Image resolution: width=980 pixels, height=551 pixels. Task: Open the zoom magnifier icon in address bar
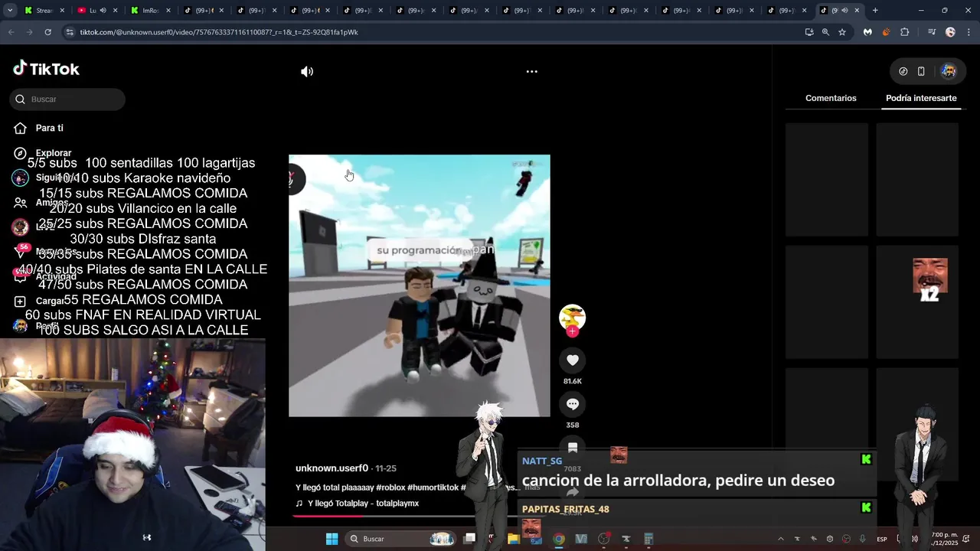tap(825, 32)
